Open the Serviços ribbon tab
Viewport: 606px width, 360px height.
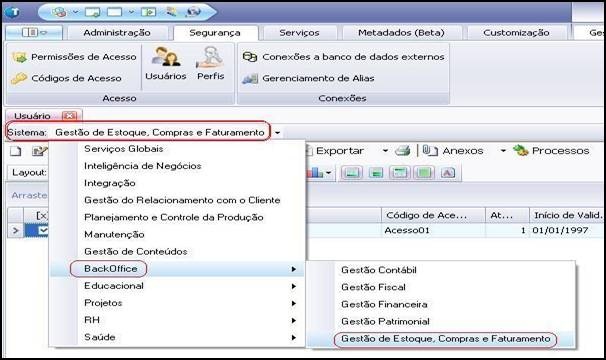click(300, 33)
